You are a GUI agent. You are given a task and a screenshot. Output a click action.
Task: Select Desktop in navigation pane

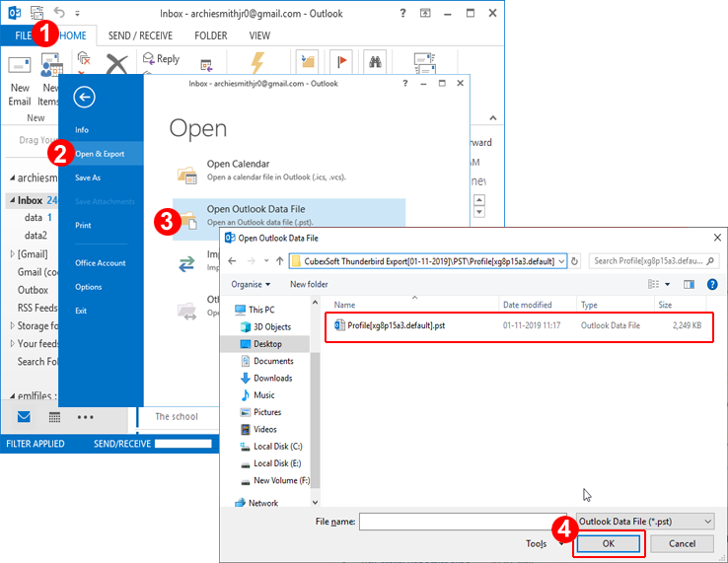click(x=267, y=344)
